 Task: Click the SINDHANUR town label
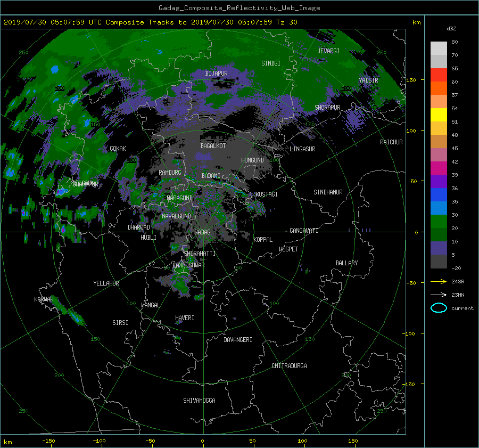click(x=328, y=192)
